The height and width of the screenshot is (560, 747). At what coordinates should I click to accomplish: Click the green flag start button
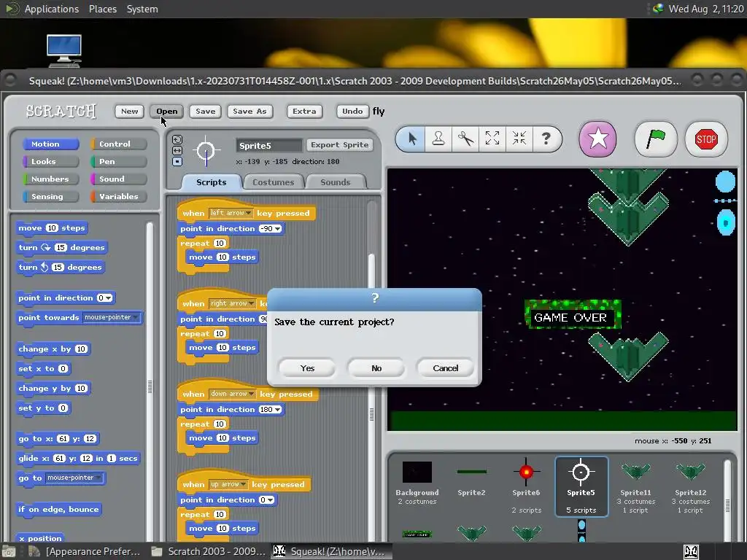point(656,139)
